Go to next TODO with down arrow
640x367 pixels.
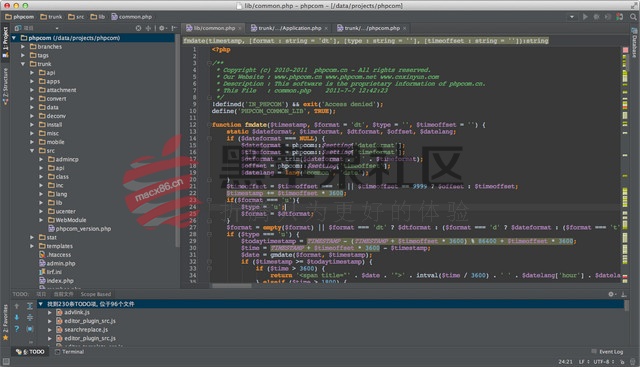coord(17,317)
